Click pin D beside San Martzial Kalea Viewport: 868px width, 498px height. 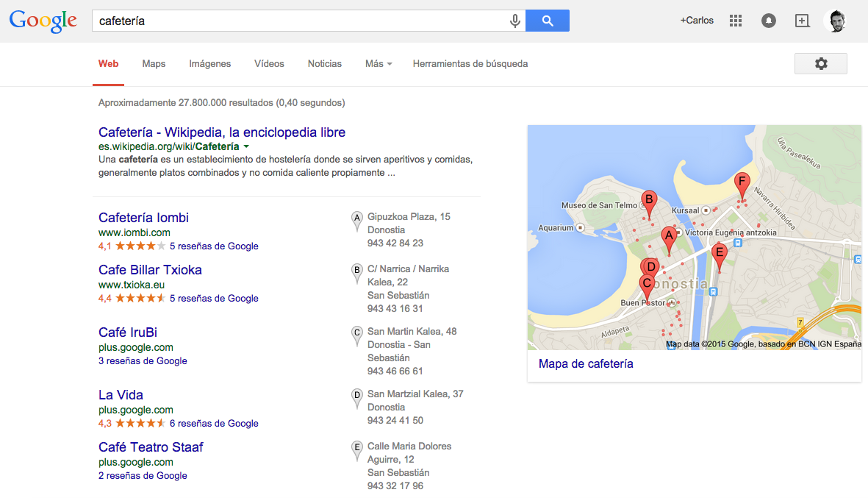[x=357, y=398]
